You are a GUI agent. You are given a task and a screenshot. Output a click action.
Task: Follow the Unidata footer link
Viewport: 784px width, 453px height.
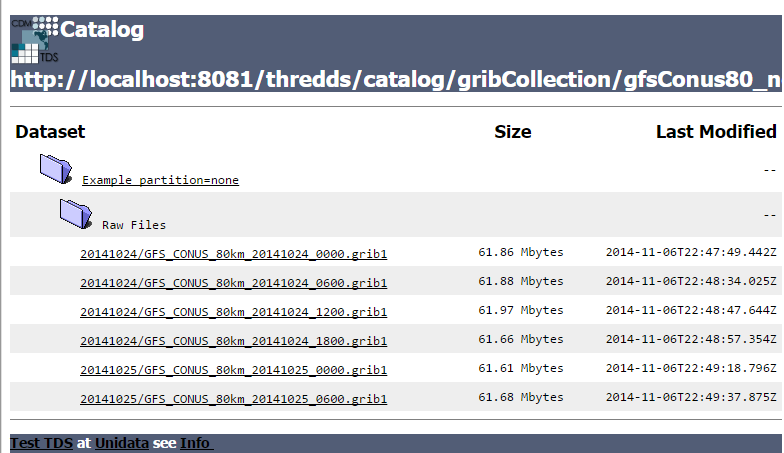tap(122, 442)
